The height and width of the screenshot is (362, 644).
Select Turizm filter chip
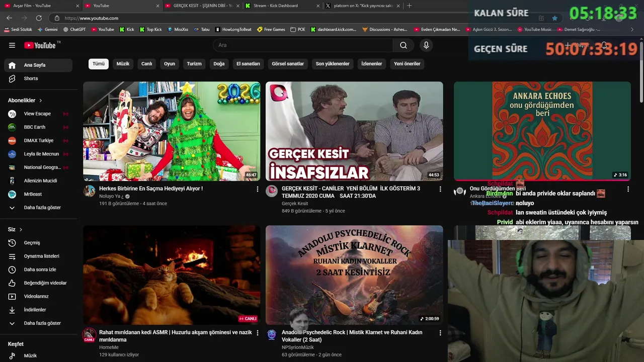coord(194,64)
